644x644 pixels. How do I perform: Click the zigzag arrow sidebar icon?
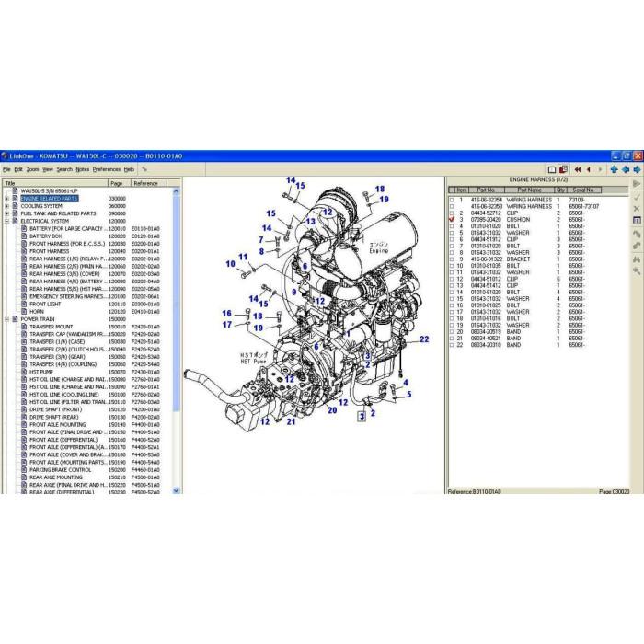637,234
